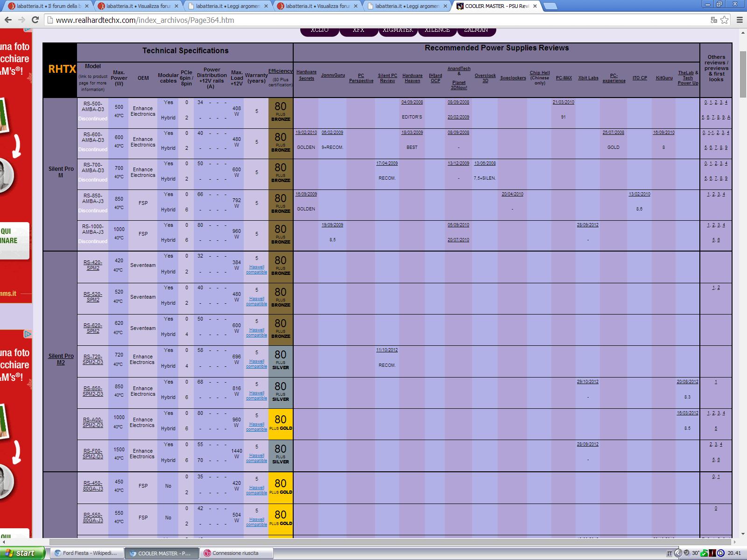Image resolution: width=747 pixels, height=560 pixels.
Task: Open the translate icon in the address bar
Action: click(x=713, y=20)
